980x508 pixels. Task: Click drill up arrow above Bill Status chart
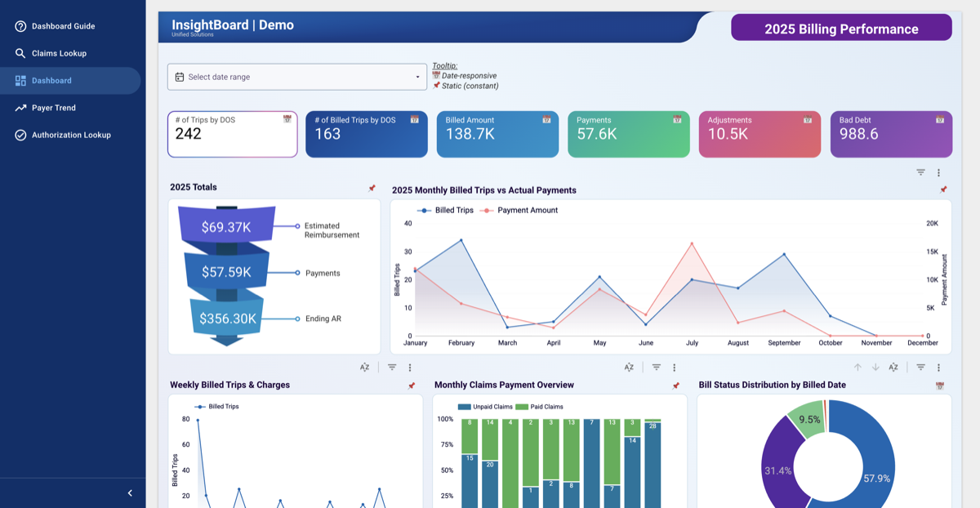click(x=857, y=368)
